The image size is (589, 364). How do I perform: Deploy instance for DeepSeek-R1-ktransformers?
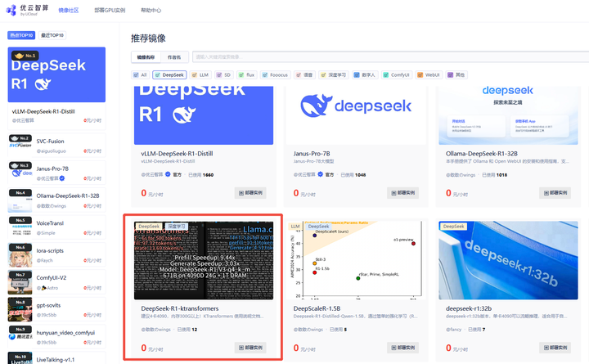(x=250, y=348)
